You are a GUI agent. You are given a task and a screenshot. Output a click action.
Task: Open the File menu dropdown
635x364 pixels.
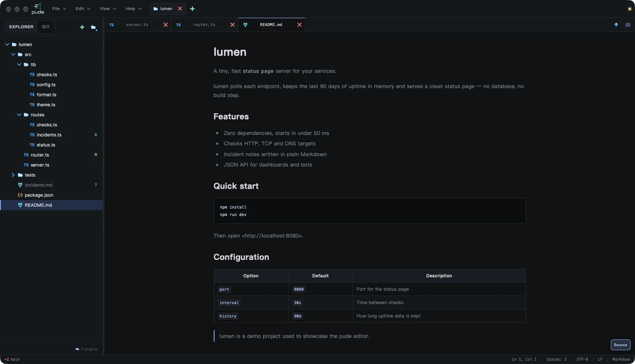click(x=59, y=9)
